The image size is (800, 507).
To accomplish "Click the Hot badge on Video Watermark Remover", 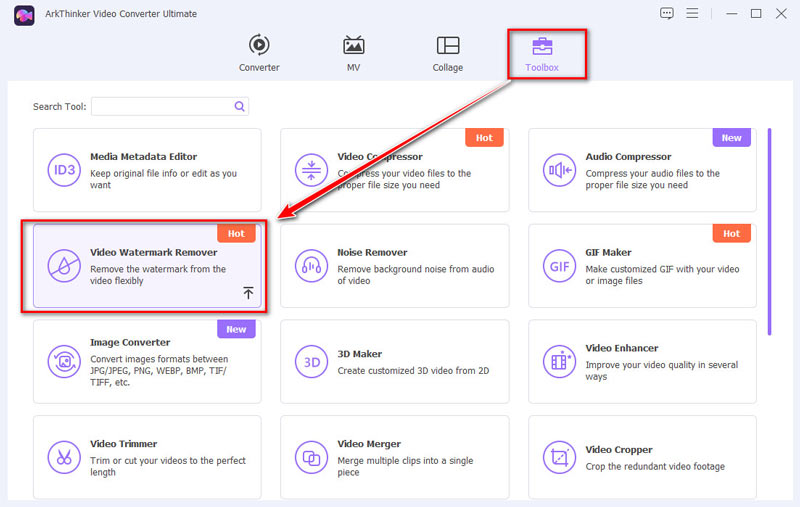I will pyautogui.click(x=236, y=234).
